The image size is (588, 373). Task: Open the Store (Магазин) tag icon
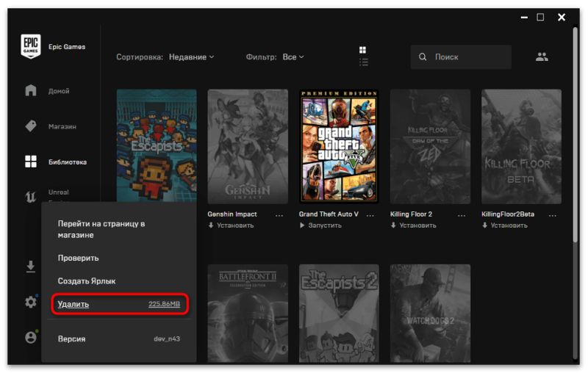tap(31, 126)
